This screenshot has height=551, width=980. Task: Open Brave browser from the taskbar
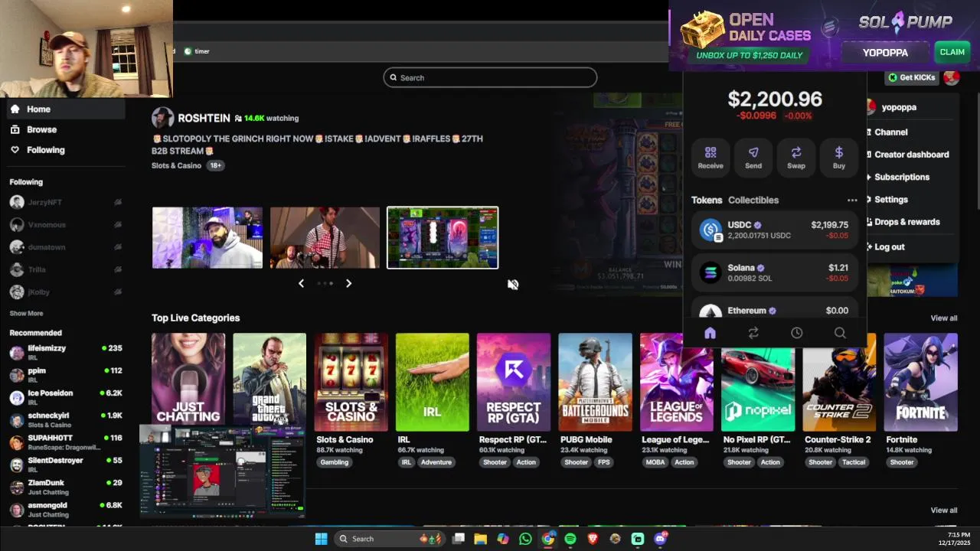[593, 539]
